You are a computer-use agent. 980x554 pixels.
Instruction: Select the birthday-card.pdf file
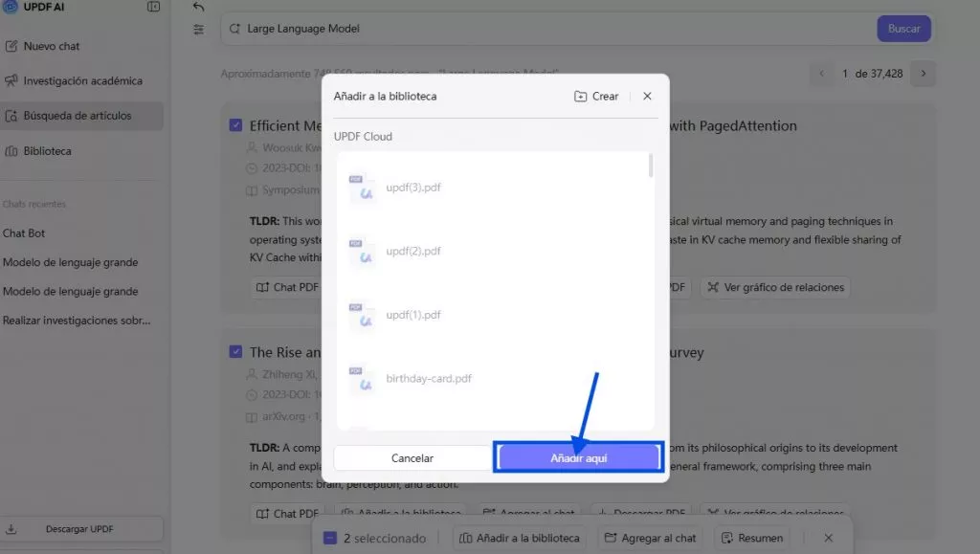coord(494,379)
